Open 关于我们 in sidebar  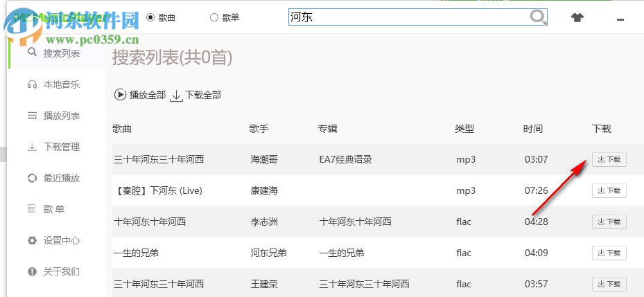coord(53,271)
